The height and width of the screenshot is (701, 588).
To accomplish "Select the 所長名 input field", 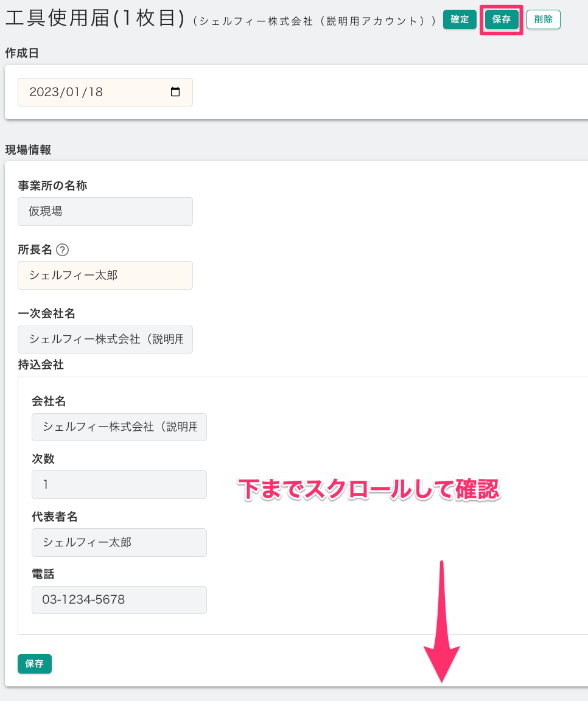I will point(105,276).
